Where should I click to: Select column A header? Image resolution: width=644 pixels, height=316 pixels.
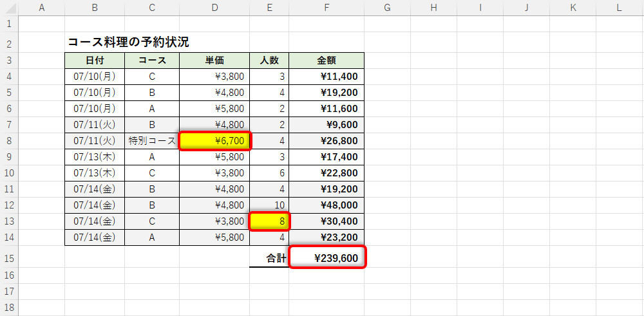click(x=41, y=8)
